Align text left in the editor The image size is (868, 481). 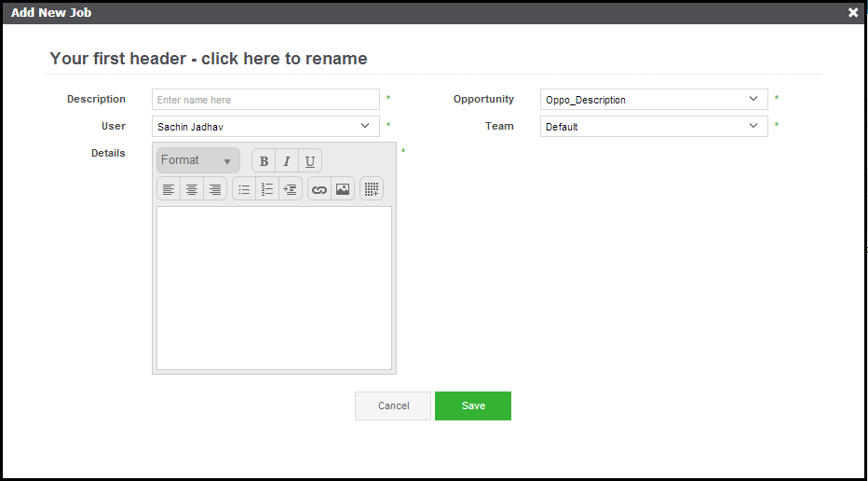click(x=169, y=189)
